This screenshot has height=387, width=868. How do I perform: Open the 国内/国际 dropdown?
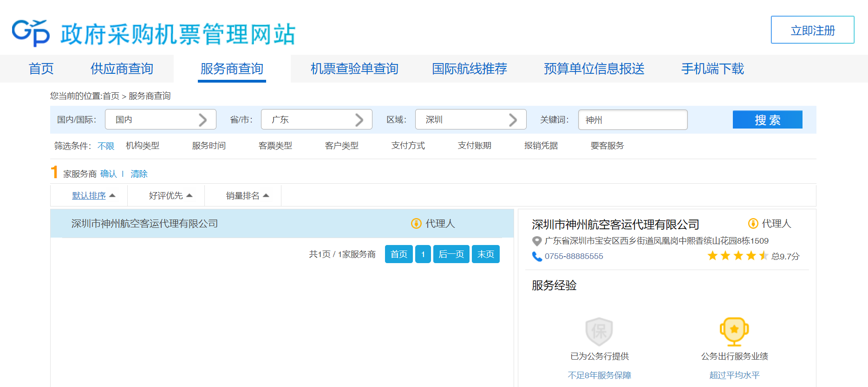pyautogui.click(x=160, y=120)
